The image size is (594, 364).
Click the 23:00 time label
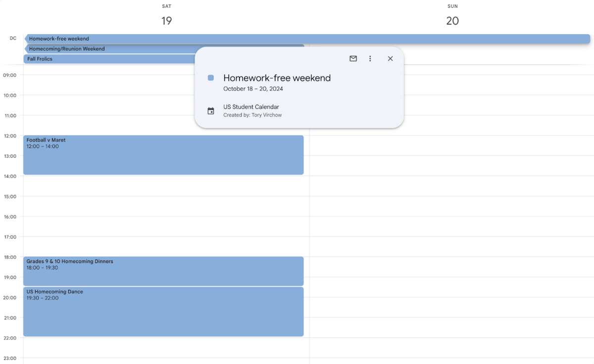(10, 358)
